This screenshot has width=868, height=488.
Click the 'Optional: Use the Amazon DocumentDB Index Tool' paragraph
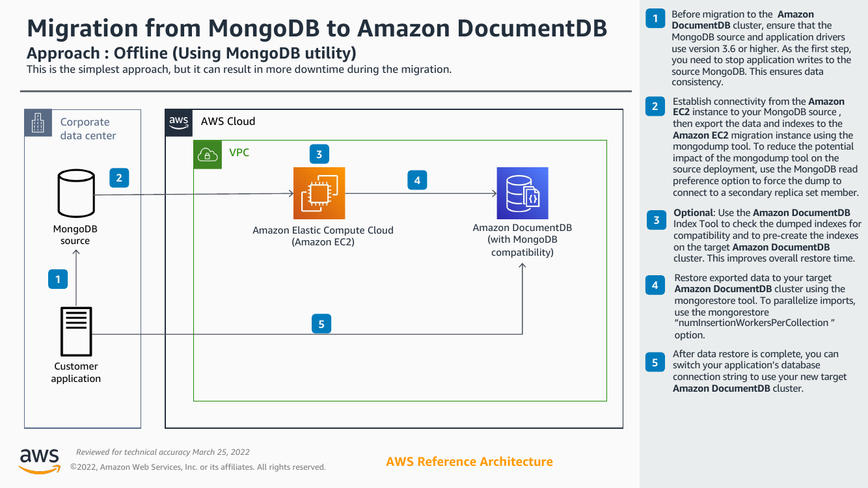tap(767, 236)
